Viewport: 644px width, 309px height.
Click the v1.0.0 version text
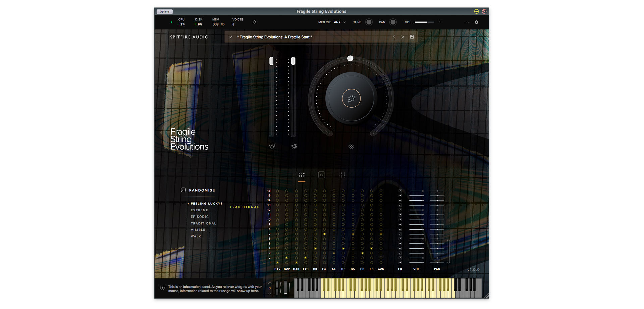click(x=473, y=270)
